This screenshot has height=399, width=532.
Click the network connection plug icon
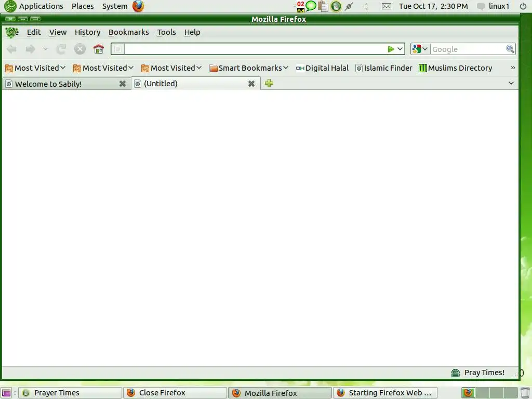(349, 6)
